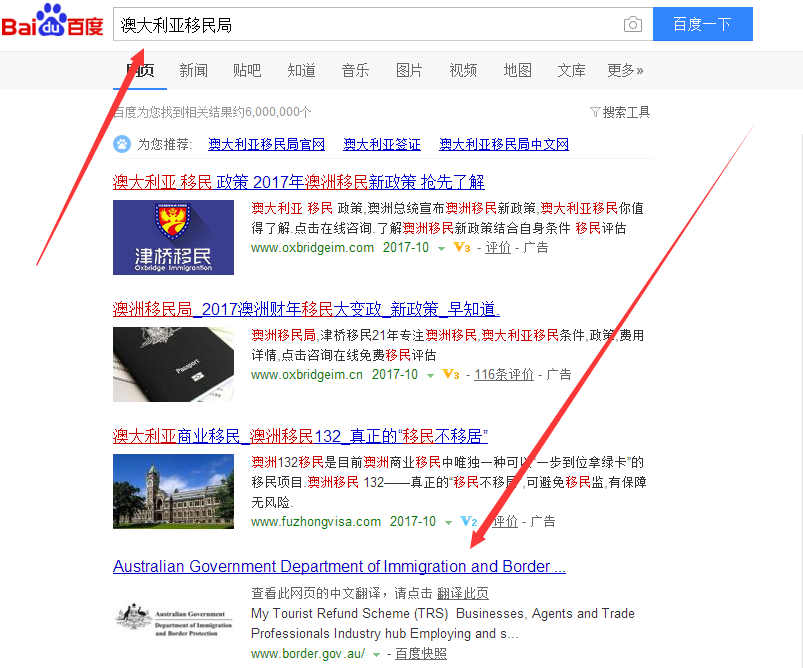Viewport: 803px width, 668px height.
Task: Click the Baidu logo
Action: pos(52,21)
